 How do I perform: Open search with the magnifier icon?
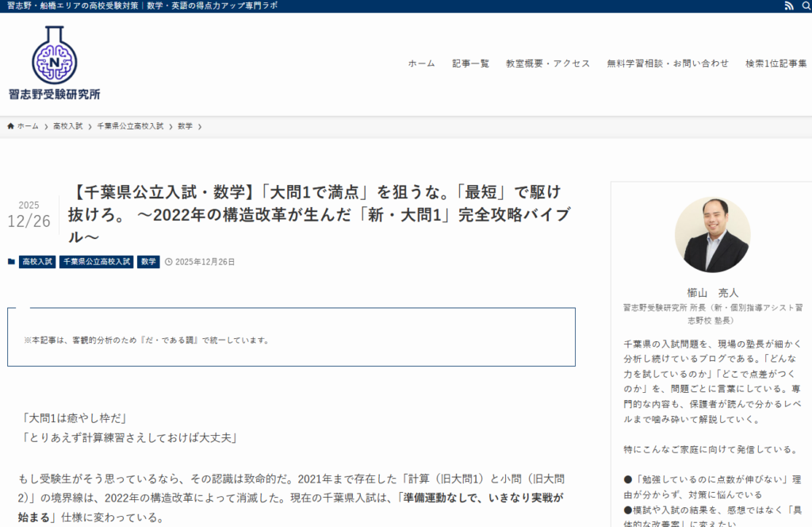(x=805, y=6)
